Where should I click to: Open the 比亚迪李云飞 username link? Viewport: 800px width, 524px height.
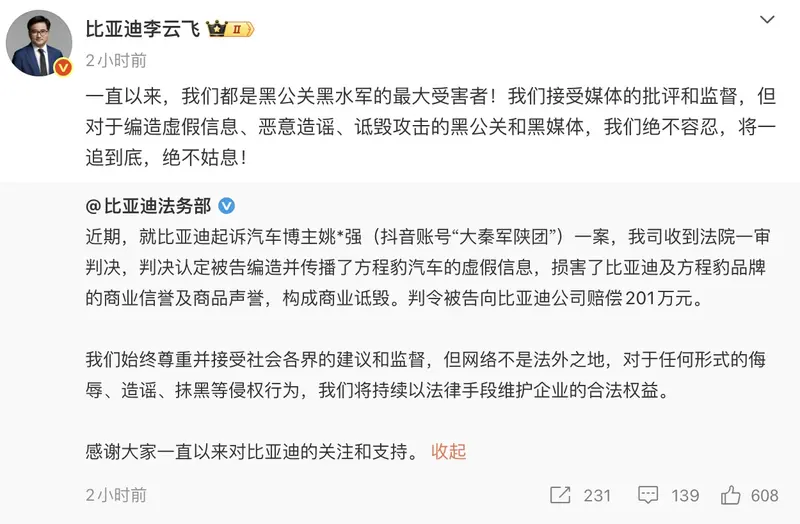[x=144, y=29]
